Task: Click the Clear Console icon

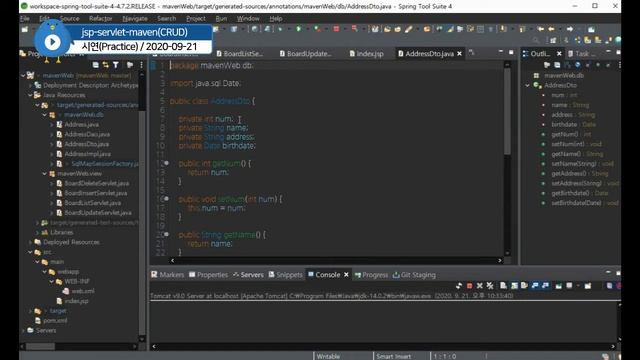Action: click(503, 286)
